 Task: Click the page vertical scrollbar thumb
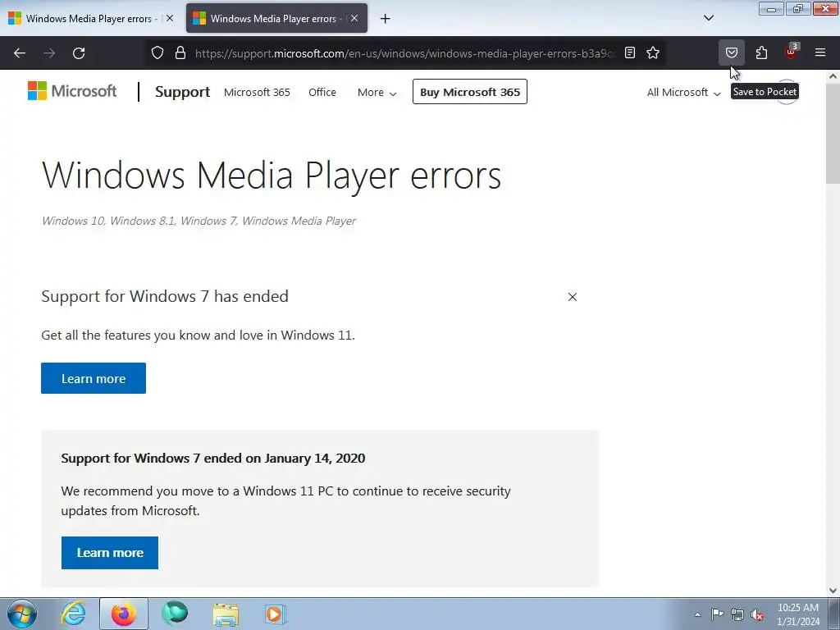(x=833, y=134)
